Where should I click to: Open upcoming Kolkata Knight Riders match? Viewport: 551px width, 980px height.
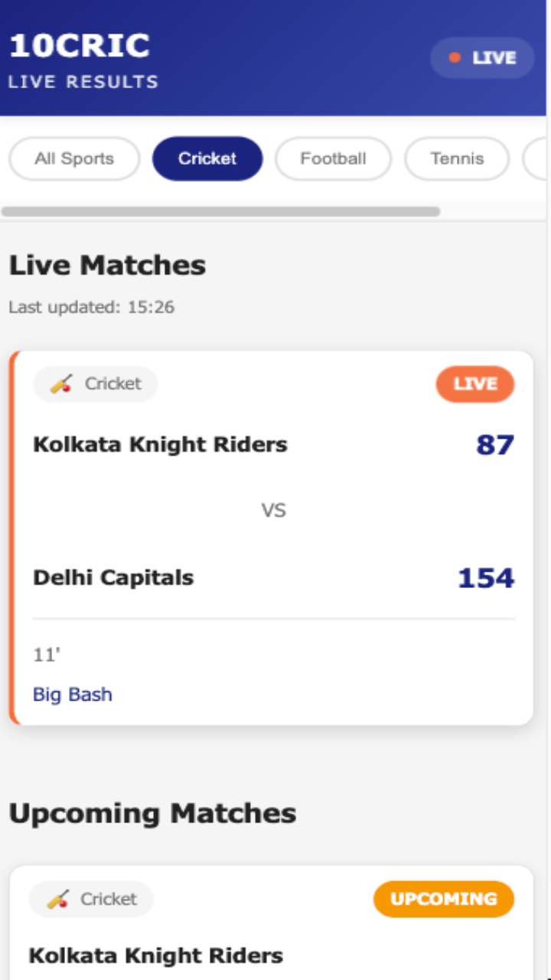coord(156,955)
